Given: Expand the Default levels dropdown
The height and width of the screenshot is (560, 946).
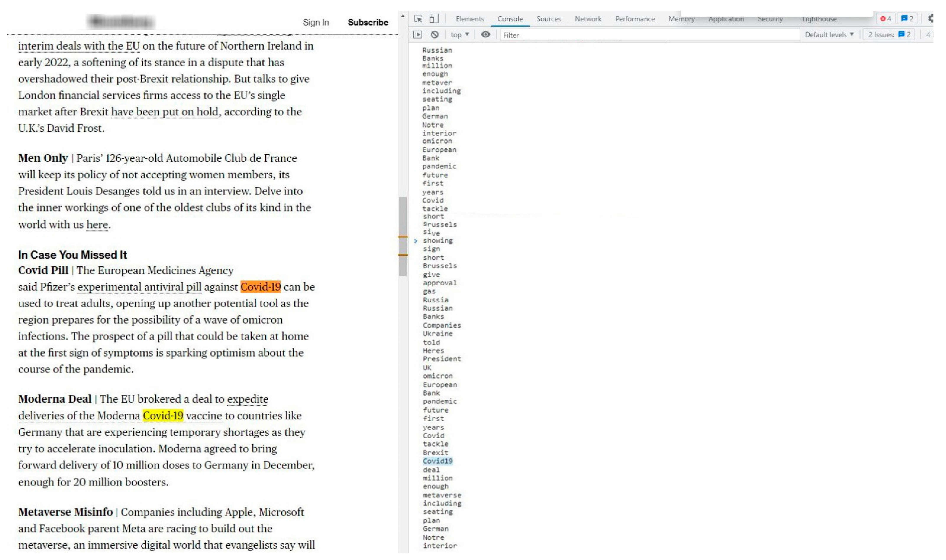Looking at the screenshot, I should click(829, 35).
